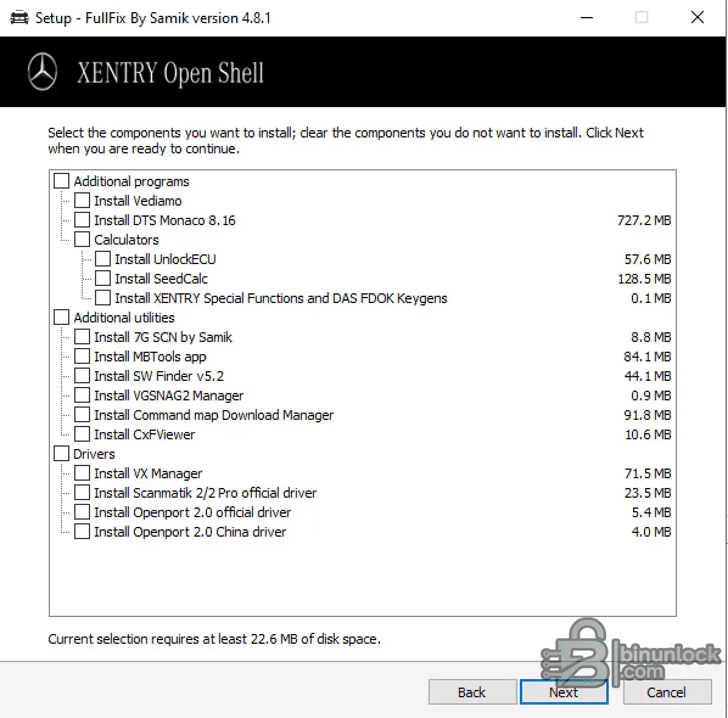Cancel the setup wizard
728x718 pixels.
coord(667,692)
